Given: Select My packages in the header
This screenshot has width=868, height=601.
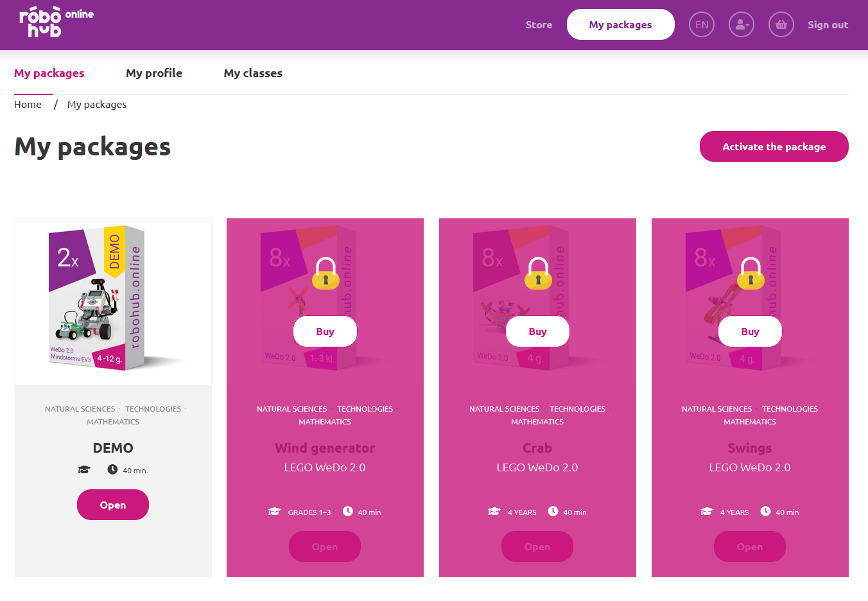Looking at the screenshot, I should (620, 24).
